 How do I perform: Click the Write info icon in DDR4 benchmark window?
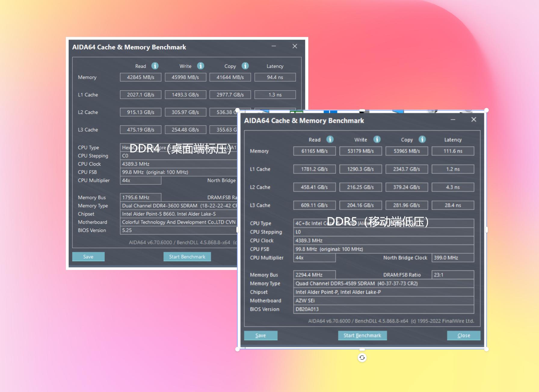pos(201,66)
